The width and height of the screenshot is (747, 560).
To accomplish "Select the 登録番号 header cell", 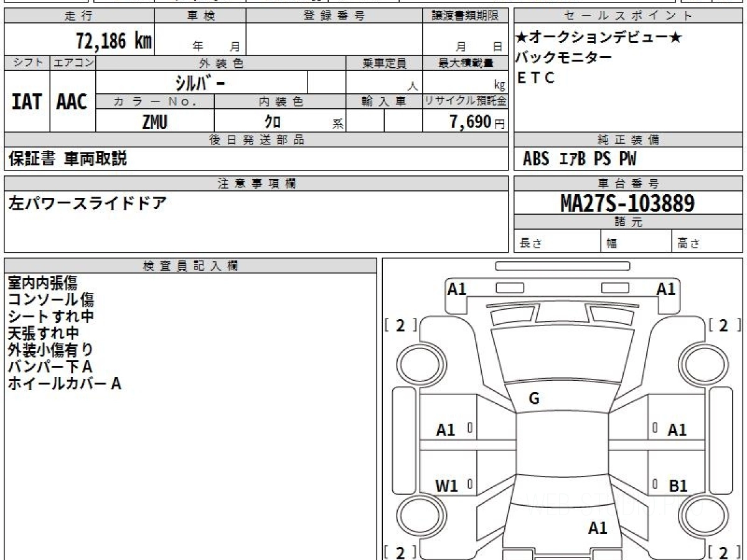I will pyautogui.click(x=334, y=16).
